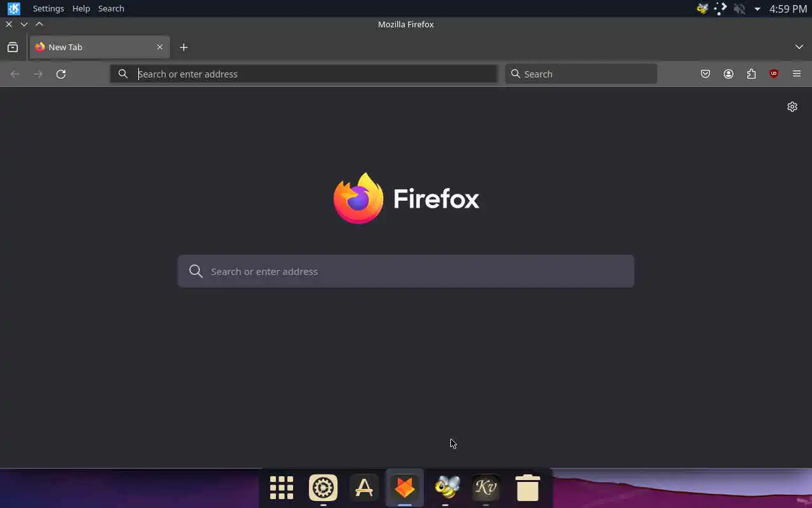Open the app store dock icon
The image size is (812, 508).
coord(363,488)
